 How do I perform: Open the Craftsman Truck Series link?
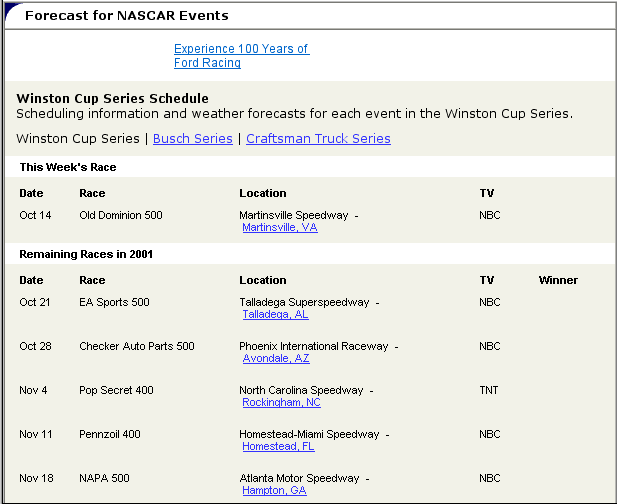318,138
